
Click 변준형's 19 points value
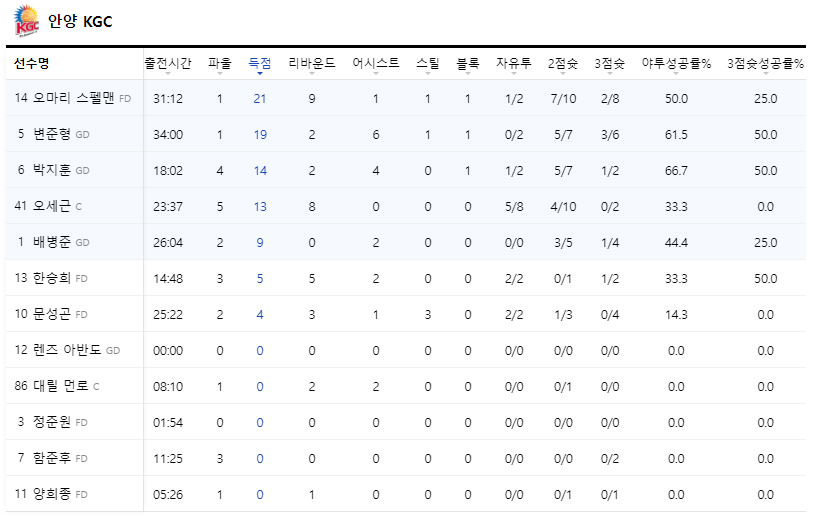pyautogui.click(x=260, y=135)
